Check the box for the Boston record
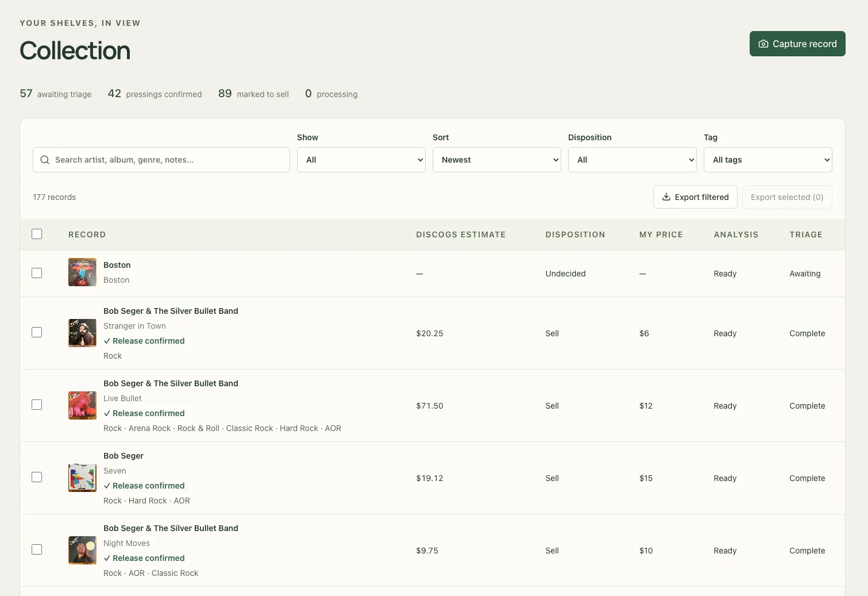Screen dimensions: 868x596 click(x=37, y=273)
